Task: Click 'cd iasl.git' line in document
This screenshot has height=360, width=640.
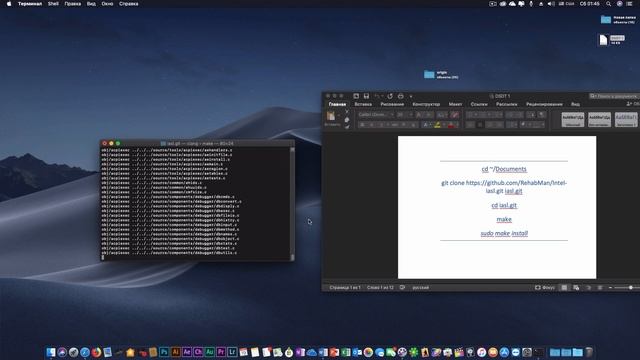Action: 504,205
